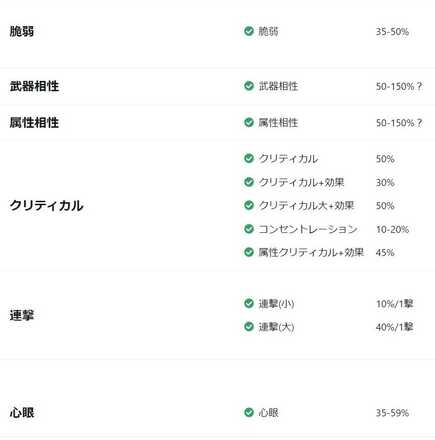Click the コンセントレーション option label
Image resolution: width=435 pixels, height=440 pixels.
[x=308, y=229]
